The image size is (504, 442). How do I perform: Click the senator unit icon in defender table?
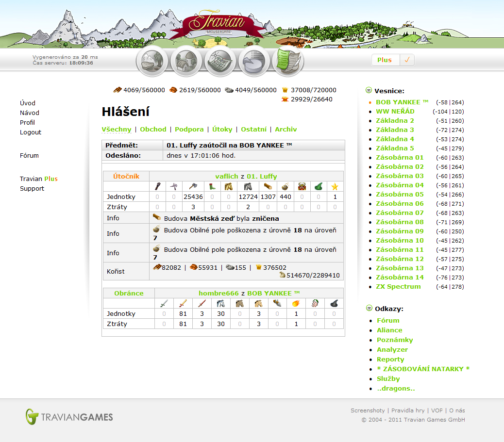pos(315,303)
